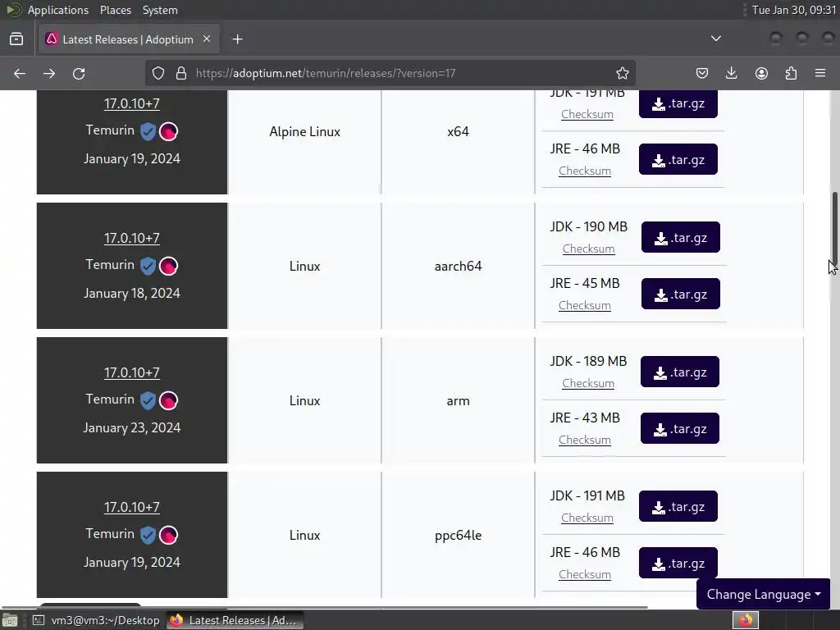The width and height of the screenshot is (840, 630).
Task: Open the tracking protection shield icon
Action: coord(158,73)
